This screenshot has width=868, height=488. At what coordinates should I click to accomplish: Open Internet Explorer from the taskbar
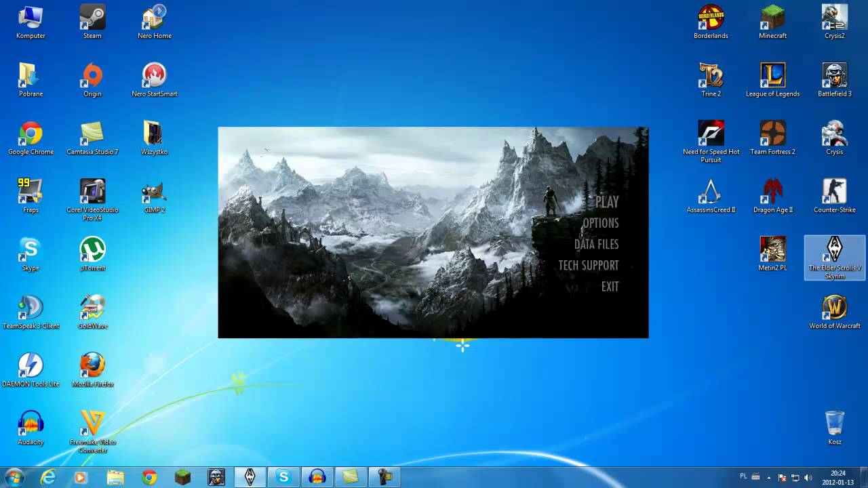point(47,477)
